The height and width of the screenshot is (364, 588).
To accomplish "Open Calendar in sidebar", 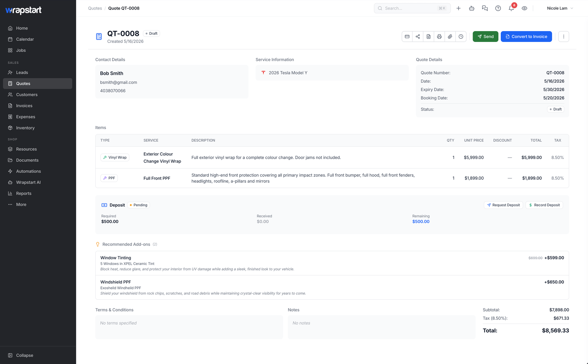I will click(x=38, y=39).
